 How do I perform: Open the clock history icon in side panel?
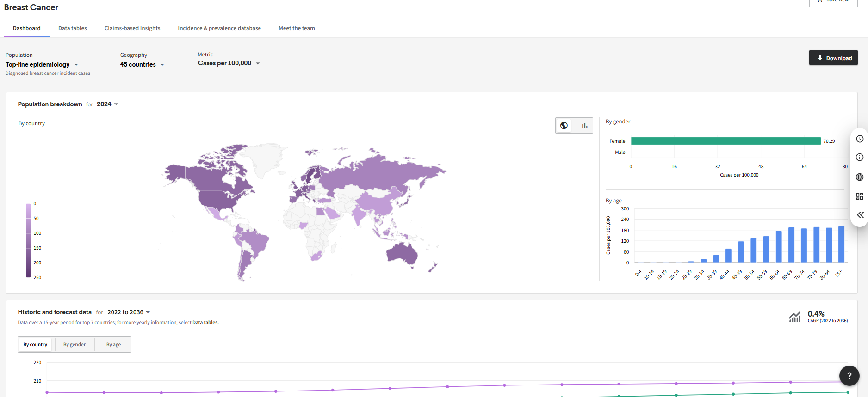click(x=860, y=139)
